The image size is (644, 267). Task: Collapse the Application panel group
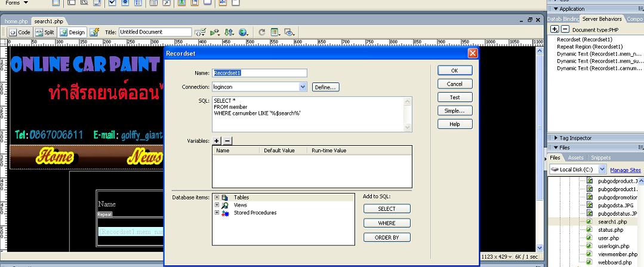click(x=556, y=8)
